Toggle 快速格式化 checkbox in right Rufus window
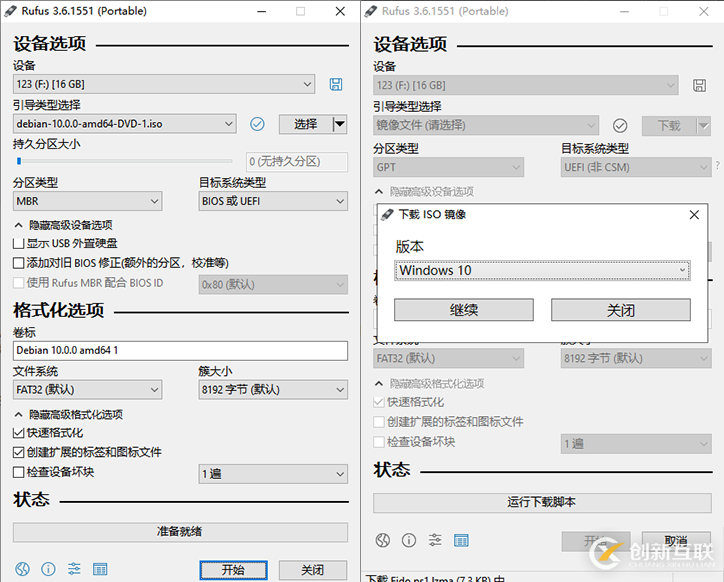 click(379, 402)
